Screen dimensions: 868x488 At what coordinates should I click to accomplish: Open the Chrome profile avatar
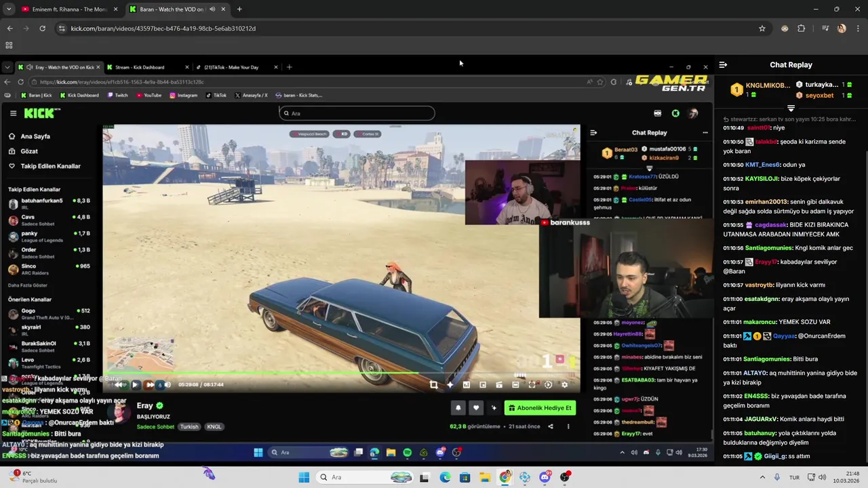click(842, 28)
